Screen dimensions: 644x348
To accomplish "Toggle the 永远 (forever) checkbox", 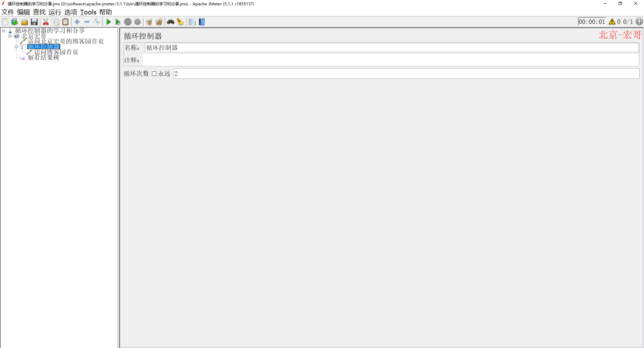I will coord(154,74).
